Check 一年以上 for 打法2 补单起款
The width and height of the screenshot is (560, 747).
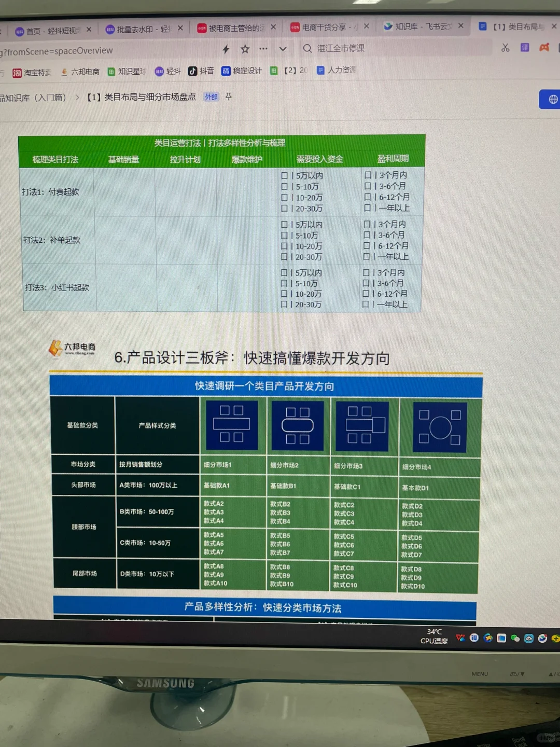(x=368, y=257)
